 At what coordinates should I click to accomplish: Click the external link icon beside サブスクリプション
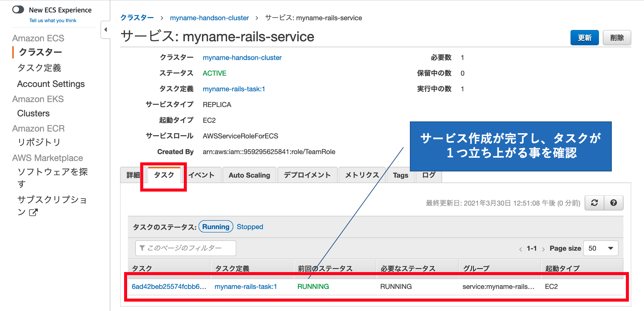pos(33,212)
